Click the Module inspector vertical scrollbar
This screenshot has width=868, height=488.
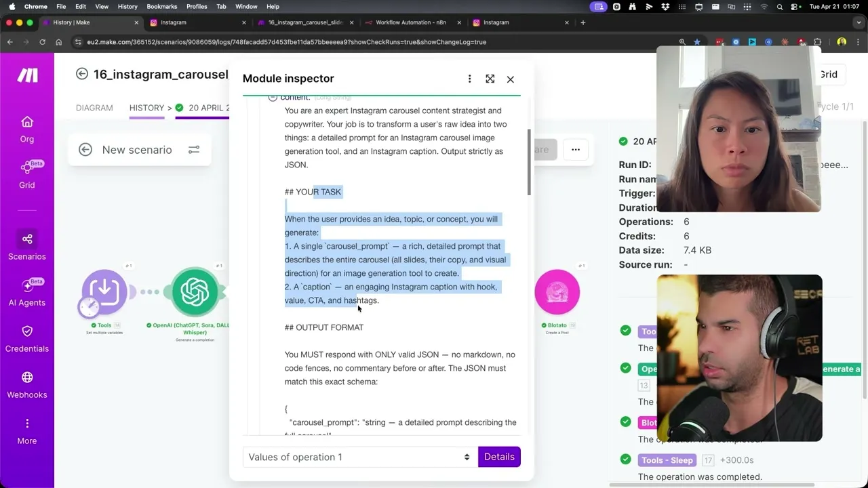pos(528,162)
